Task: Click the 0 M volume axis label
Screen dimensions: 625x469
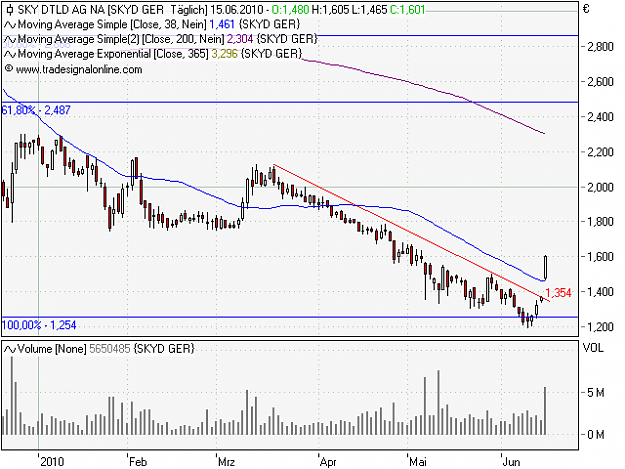Action: tap(596, 435)
